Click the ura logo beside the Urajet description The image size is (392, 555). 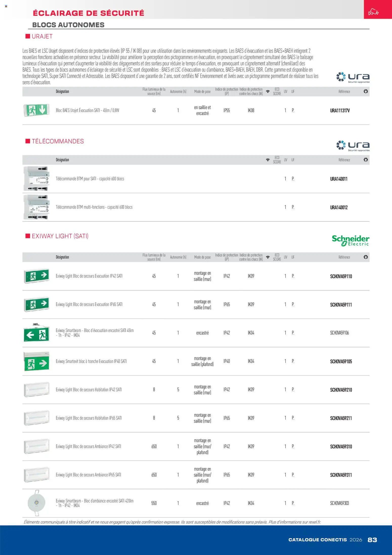point(353,77)
